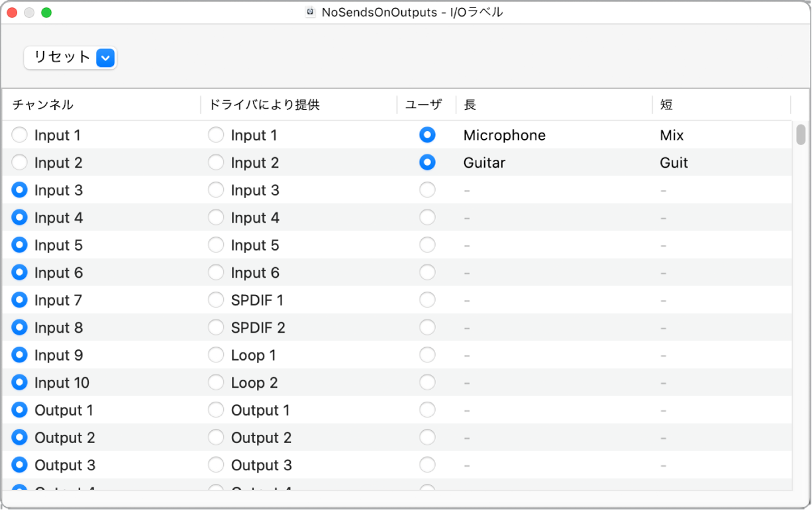
Task: Click the NoSendsOnOutputs title bar icon
Action: coord(309,11)
